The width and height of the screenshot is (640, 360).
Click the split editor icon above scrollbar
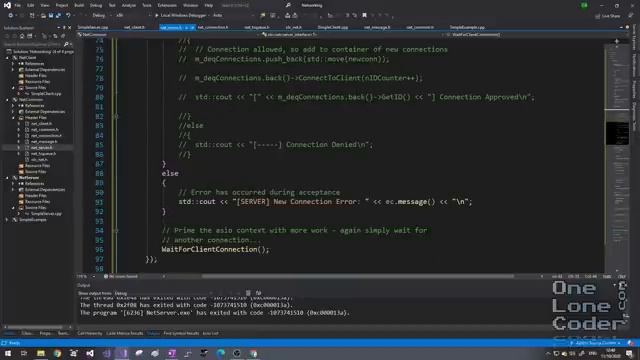617,41
